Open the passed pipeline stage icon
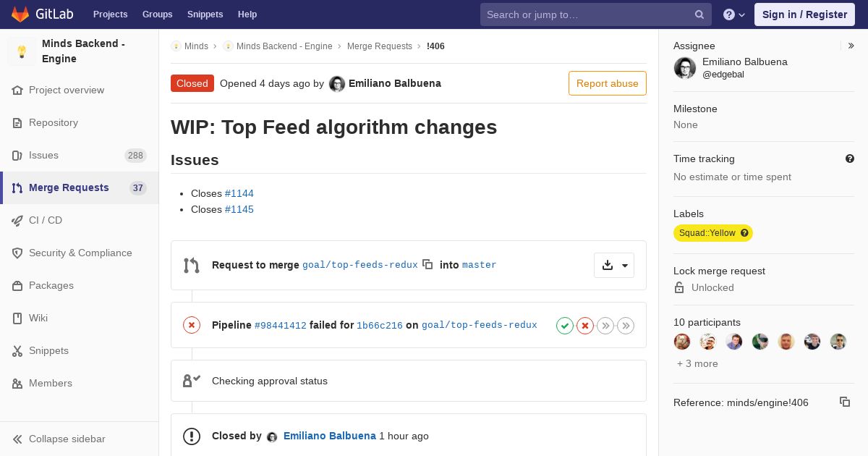The width and height of the screenshot is (868, 456). pyautogui.click(x=565, y=326)
